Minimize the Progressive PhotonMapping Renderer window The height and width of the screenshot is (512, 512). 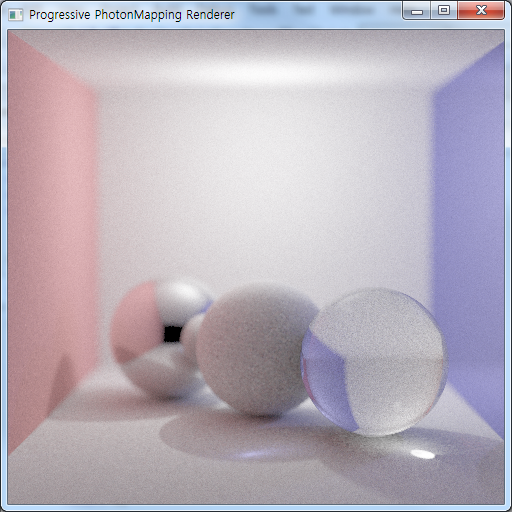click(417, 11)
